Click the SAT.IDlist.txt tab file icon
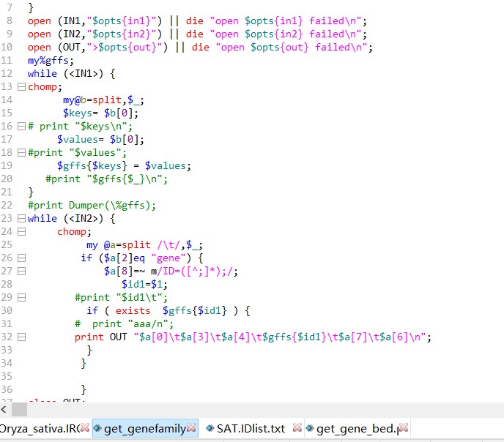Image resolution: width=504 pixels, height=442 pixels. [210, 428]
